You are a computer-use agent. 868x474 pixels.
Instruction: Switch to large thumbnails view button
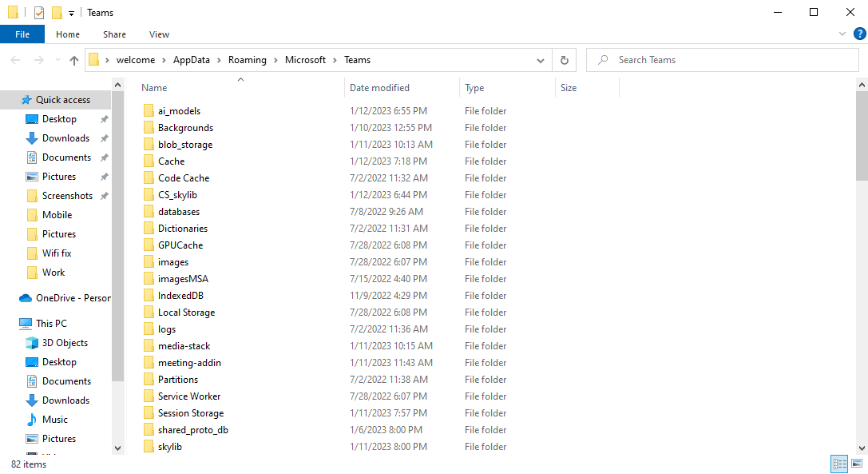(x=857, y=464)
